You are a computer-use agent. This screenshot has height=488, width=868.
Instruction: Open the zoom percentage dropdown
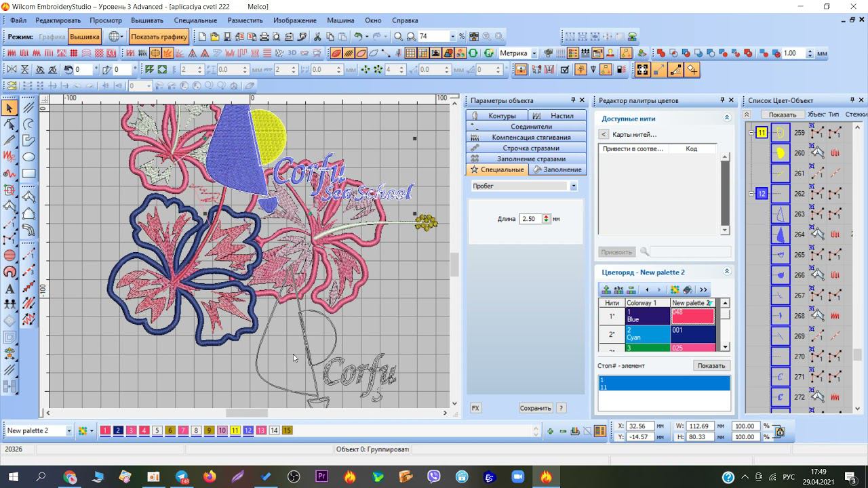[x=452, y=37]
